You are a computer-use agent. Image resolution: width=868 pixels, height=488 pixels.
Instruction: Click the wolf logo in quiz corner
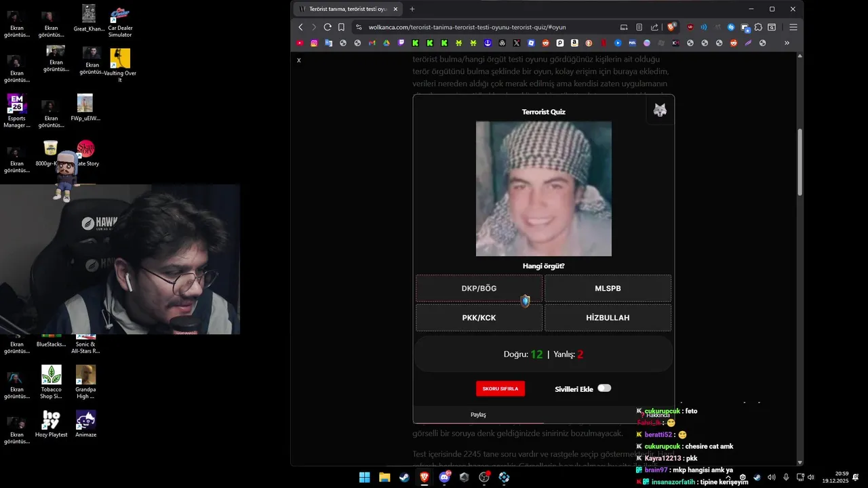tap(660, 110)
